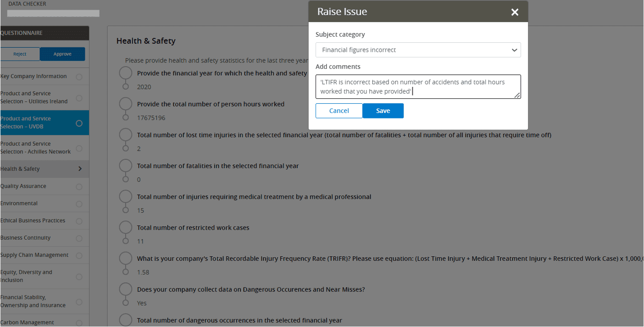Click the person hours worked question marker

click(x=126, y=104)
